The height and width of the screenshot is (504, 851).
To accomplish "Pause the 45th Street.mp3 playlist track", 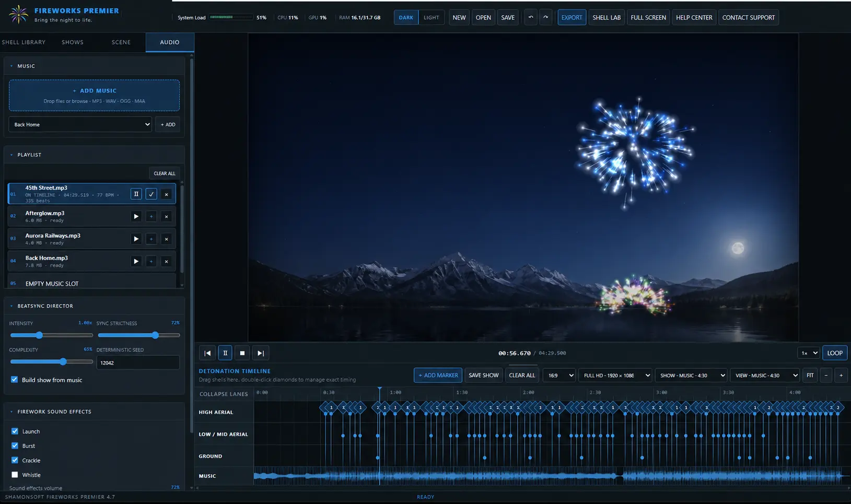I will 136,194.
